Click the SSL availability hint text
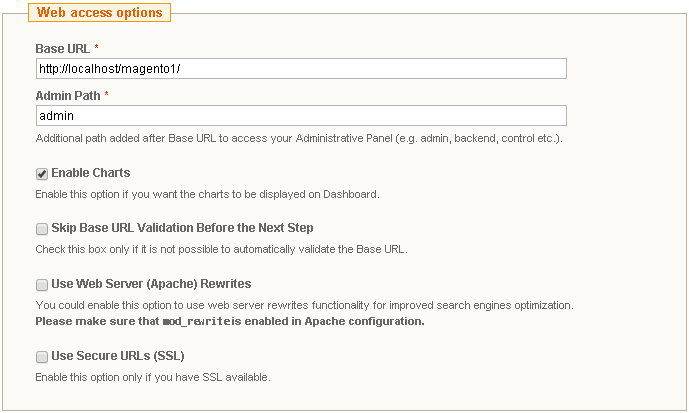The width and height of the screenshot is (689, 413). coord(152,377)
